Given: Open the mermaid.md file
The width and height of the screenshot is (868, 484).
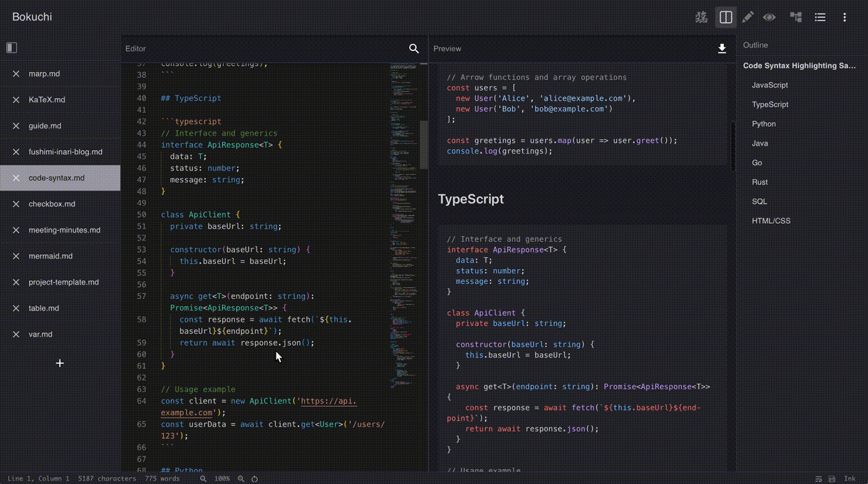Looking at the screenshot, I should (50, 256).
